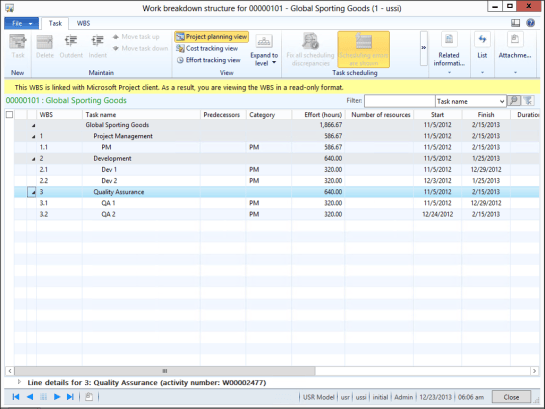Click Start column header
The height and width of the screenshot is (409, 545).
pos(437,115)
